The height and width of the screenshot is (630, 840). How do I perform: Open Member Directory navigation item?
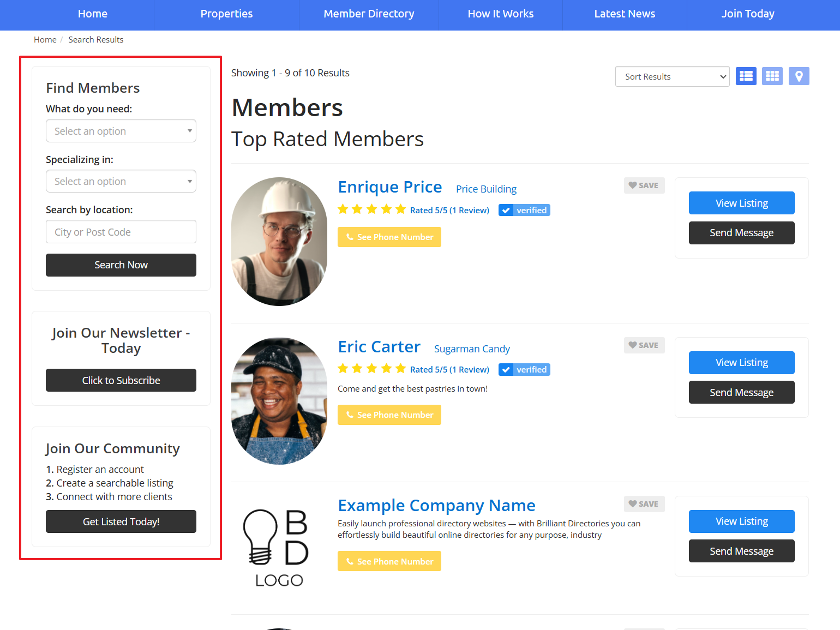[369, 14]
